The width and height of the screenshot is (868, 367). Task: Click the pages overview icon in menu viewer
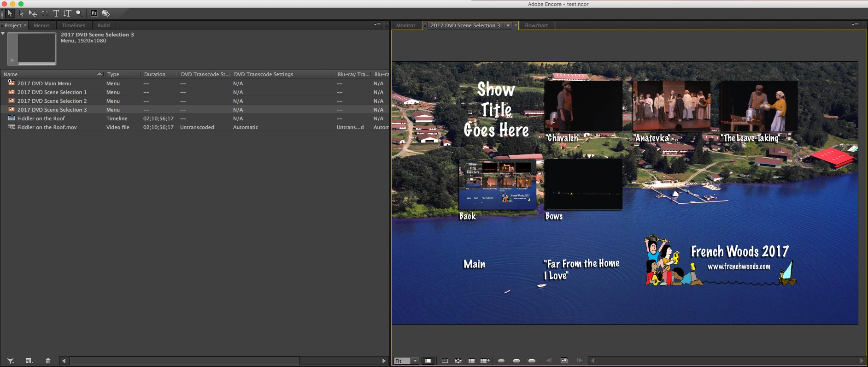(x=564, y=361)
